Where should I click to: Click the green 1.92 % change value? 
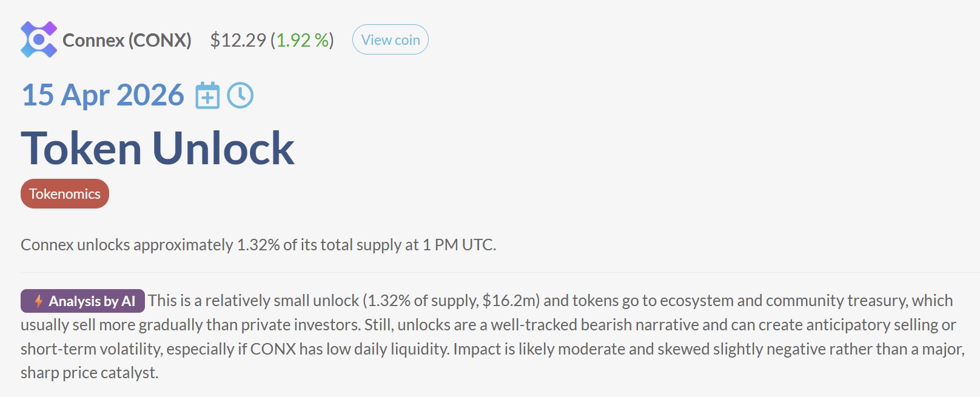click(x=302, y=40)
